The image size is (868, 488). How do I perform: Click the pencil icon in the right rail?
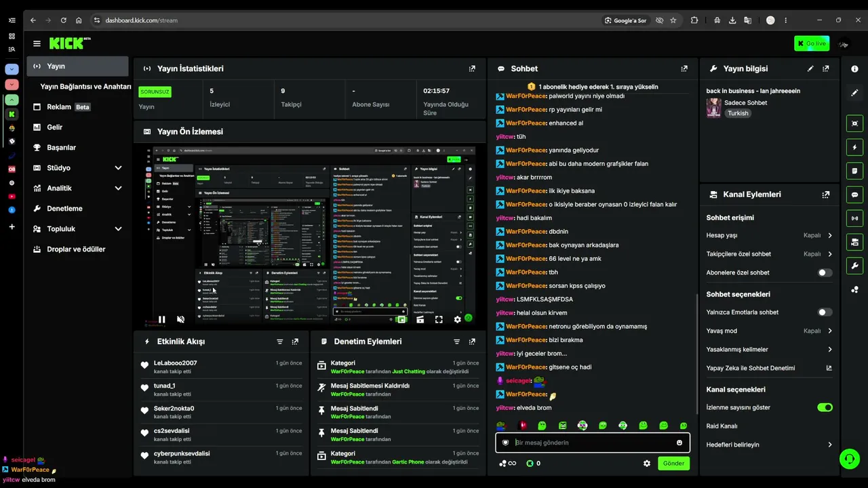pos(854,93)
